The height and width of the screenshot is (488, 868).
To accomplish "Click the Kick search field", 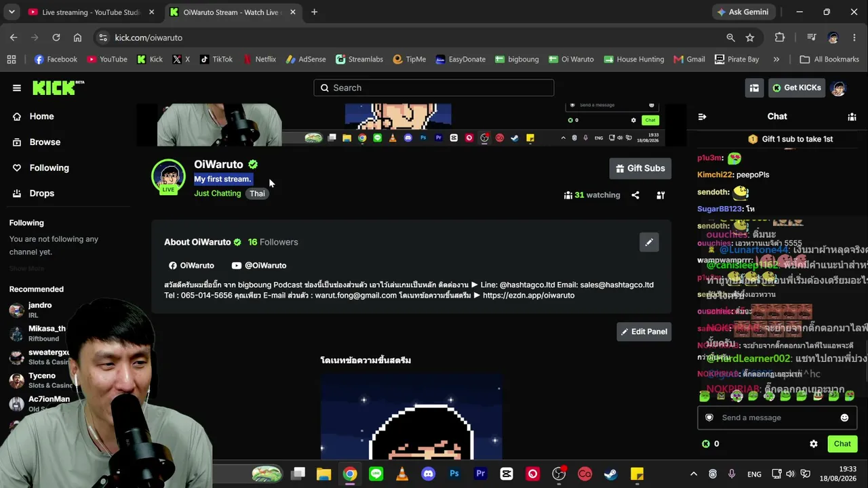I will 434,87.
